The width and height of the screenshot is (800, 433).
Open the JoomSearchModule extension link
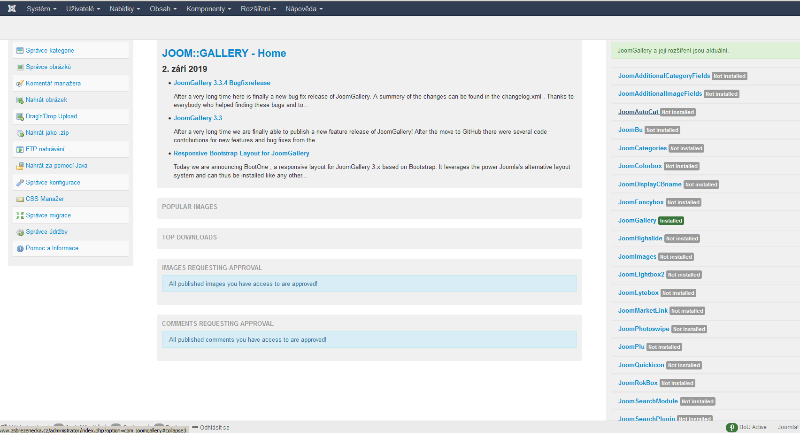pyautogui.click(x=648, y=401)
